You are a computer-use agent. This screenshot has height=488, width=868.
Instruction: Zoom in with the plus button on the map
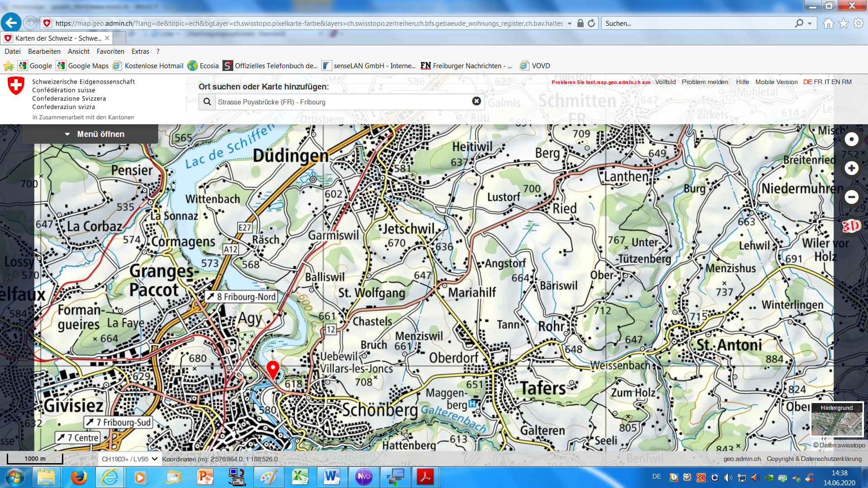pos(852,168)
